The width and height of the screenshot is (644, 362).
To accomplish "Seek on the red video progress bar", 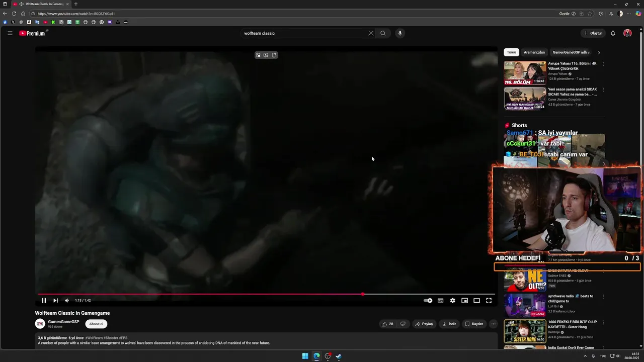I will 266,294.
